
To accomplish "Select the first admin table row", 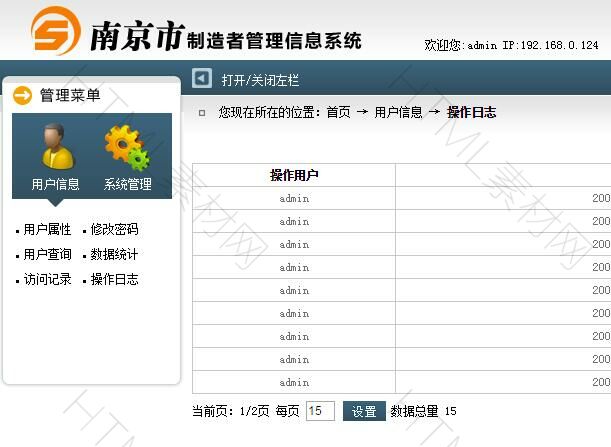I will (294, 198).
